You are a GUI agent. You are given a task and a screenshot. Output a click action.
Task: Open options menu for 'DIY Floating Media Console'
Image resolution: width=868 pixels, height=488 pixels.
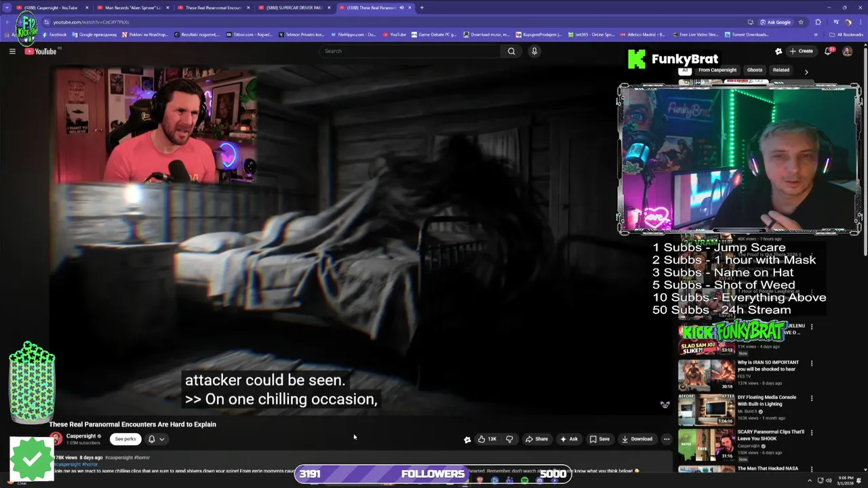pos(812,399)
